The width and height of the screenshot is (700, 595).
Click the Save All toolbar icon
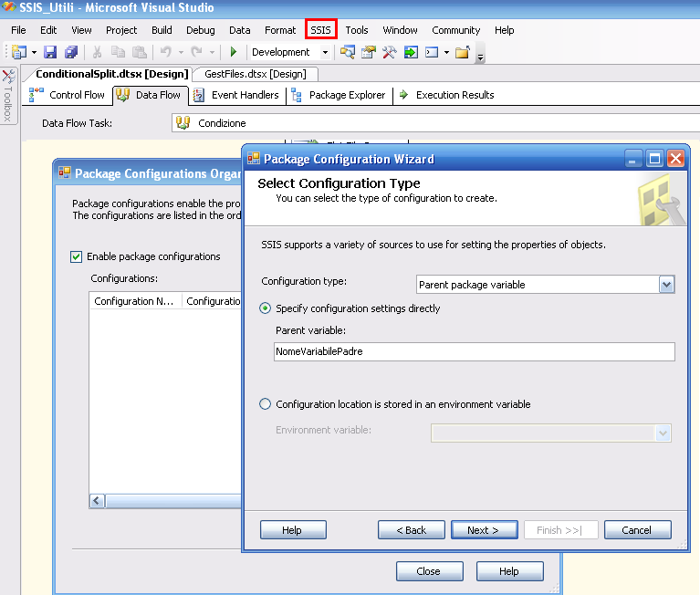[x=71, y=52]
